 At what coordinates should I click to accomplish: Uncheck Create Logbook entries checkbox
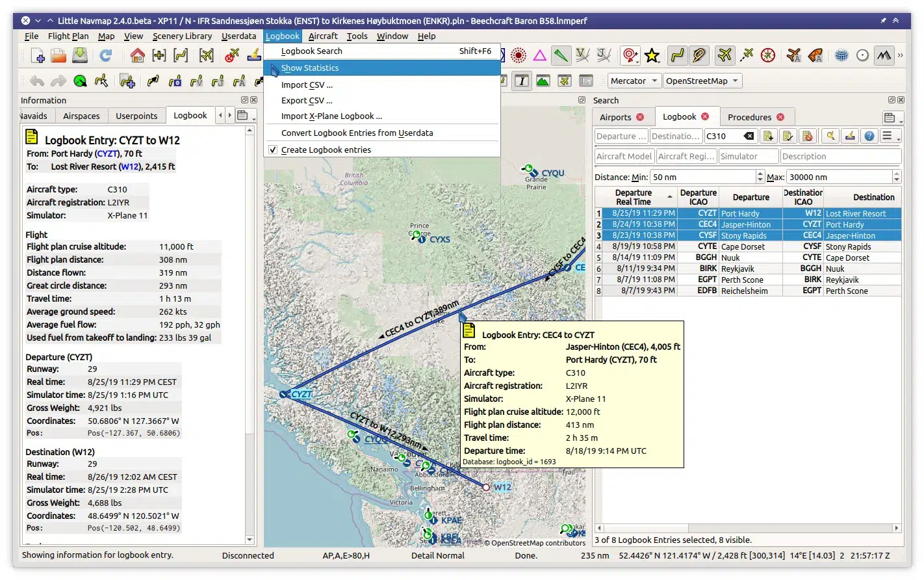[x=273, y=150]
